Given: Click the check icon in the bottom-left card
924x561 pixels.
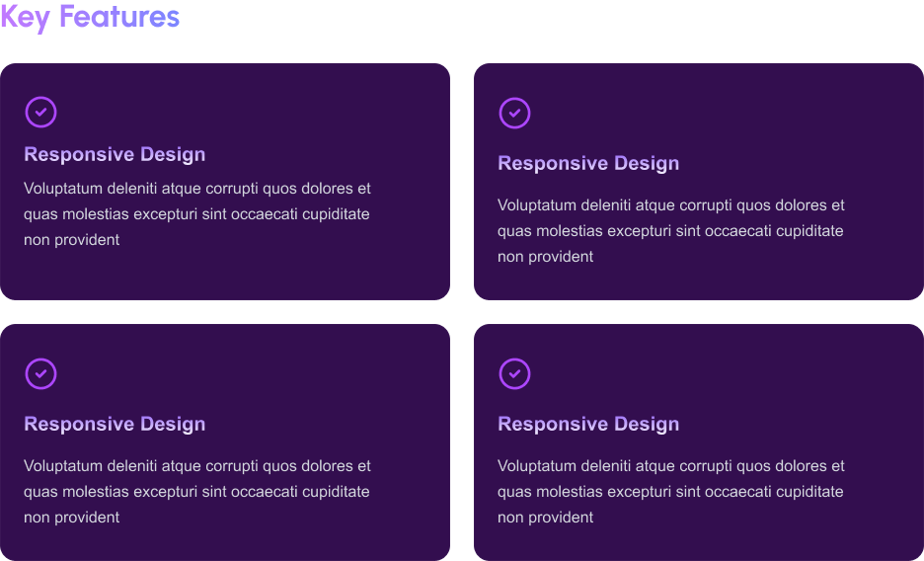Looking at the screenshot, I should (40, 374).
